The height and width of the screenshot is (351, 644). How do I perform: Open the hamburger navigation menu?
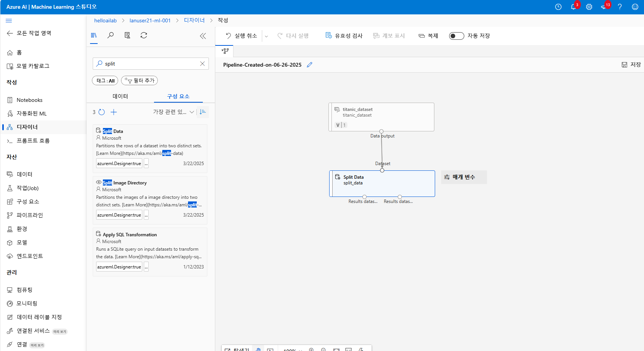coord(9,20)
